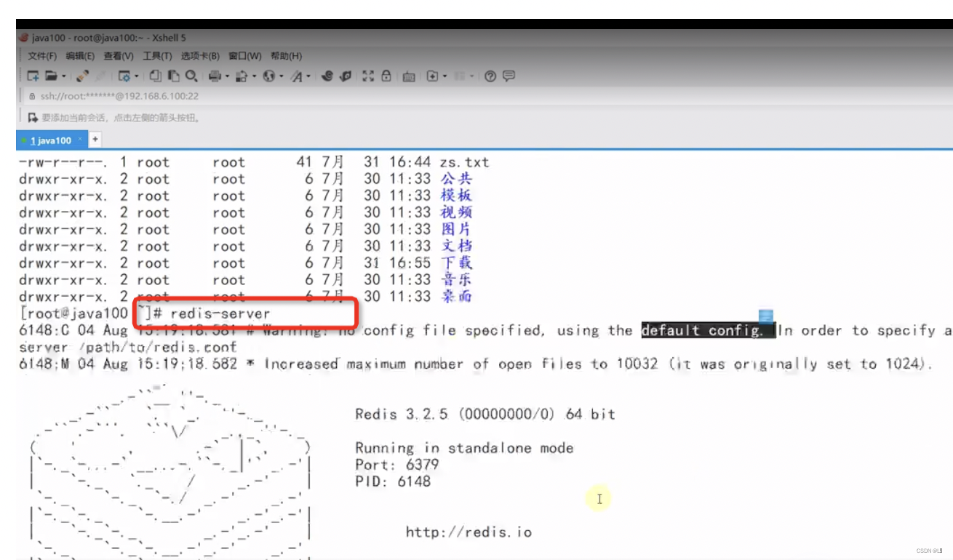Image resolution: width=953 pixels, height=560 pixels.
Task: Open the 窗口(W) menu
Action: click(x=245, y=56)
